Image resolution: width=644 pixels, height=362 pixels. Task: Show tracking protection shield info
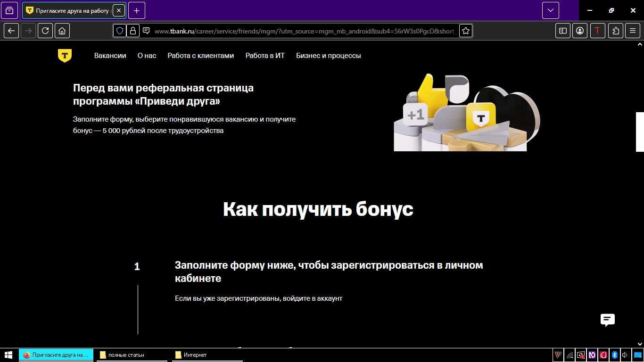point(120,31)
